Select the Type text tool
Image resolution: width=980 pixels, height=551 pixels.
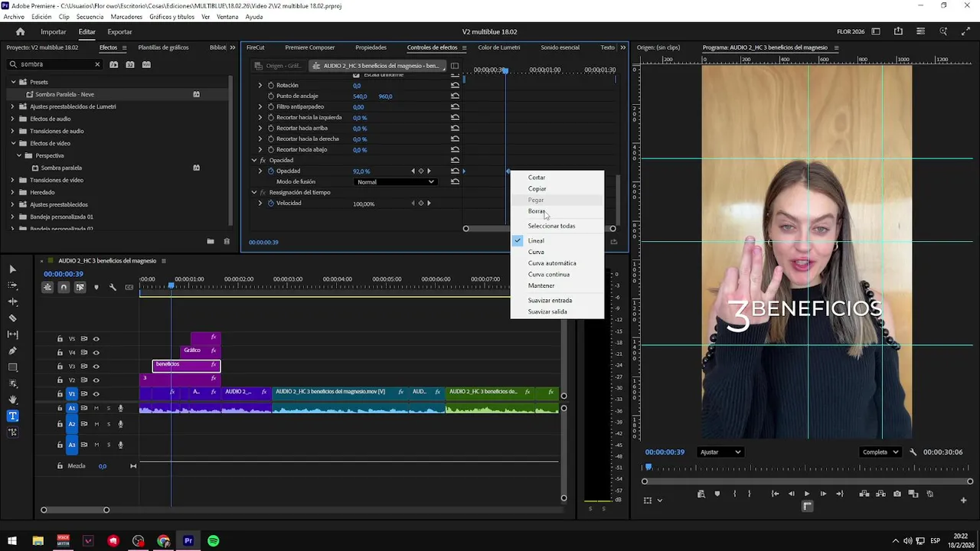pos(12,416)
